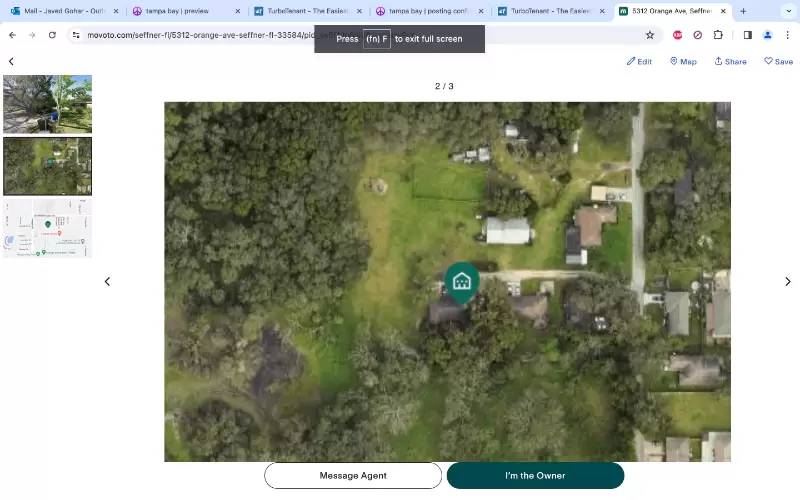Screen dimensions: 800x500
Task: Reload the page
Action: pyautogui.click(x=52, y=35)
